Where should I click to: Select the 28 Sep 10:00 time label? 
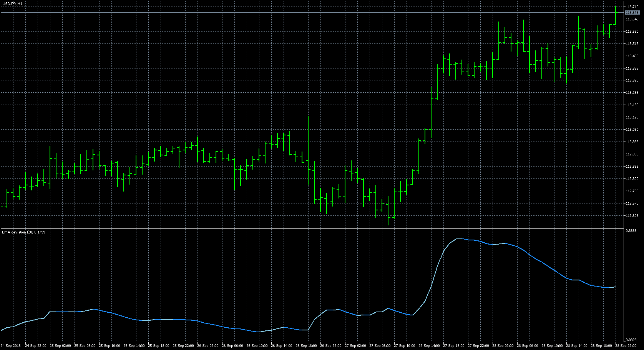552,346
